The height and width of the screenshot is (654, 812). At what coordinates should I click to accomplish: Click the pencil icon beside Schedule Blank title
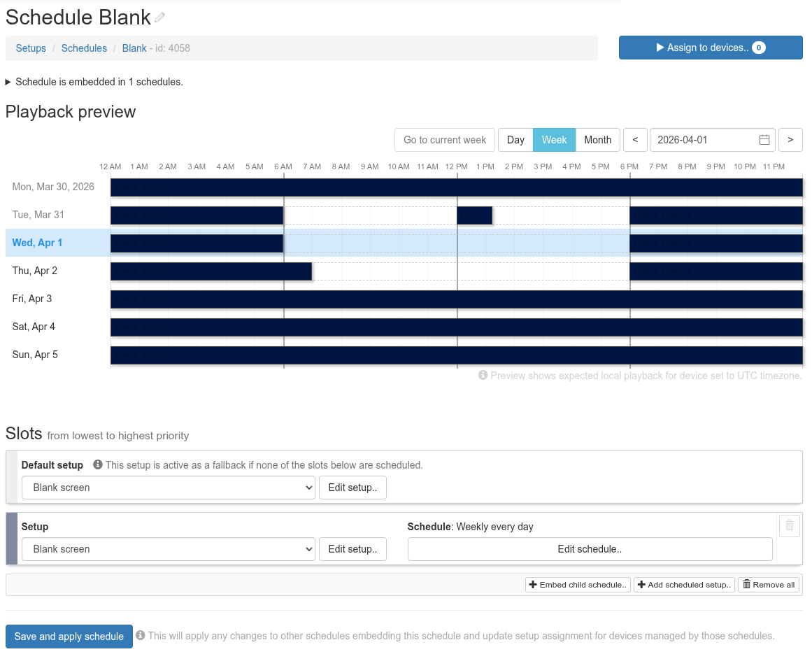pos(160,17)
